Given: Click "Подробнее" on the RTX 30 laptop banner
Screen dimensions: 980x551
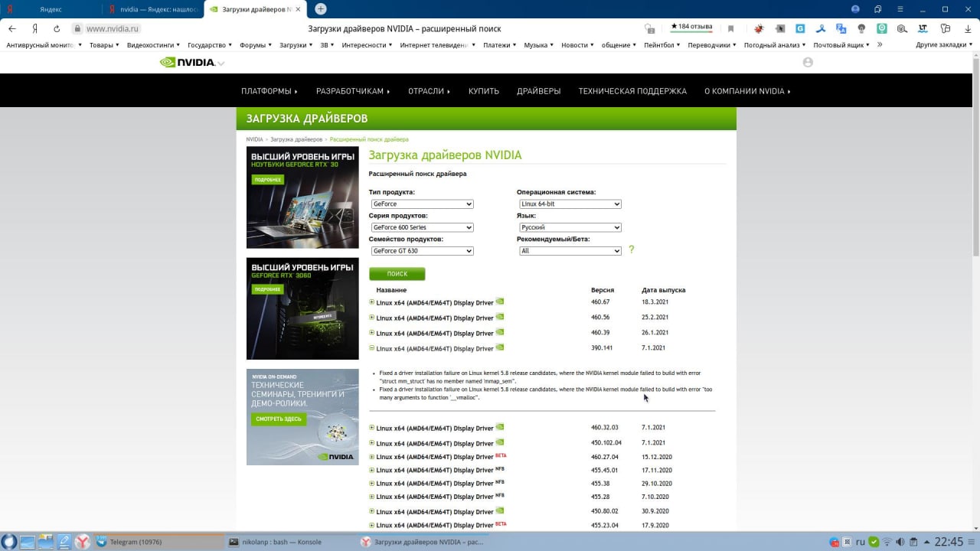Looking at the screenshot, I should pyautogui.click(x=267, y=180).
